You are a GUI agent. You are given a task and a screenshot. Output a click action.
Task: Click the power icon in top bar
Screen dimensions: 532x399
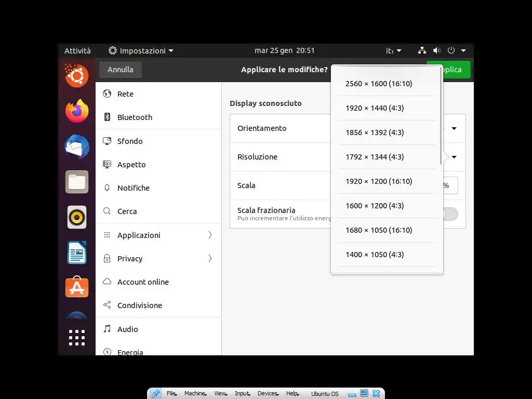click(451, 50)
